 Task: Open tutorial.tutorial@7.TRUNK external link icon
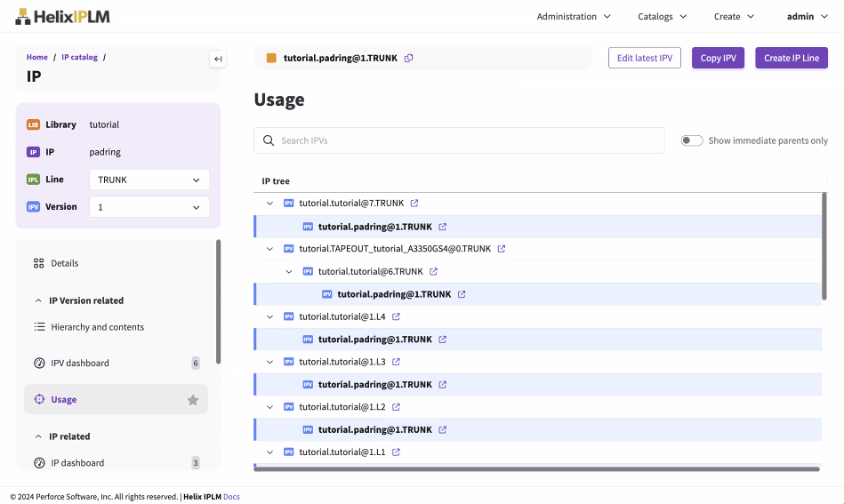point(414,204)
